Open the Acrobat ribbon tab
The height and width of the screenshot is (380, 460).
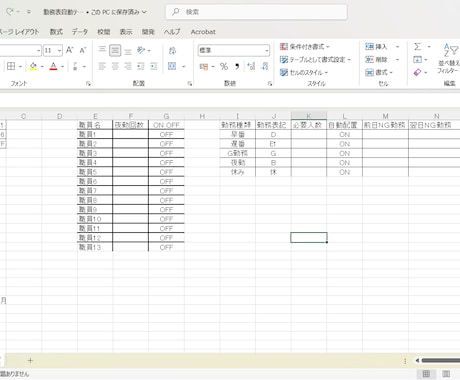point(203,32)
